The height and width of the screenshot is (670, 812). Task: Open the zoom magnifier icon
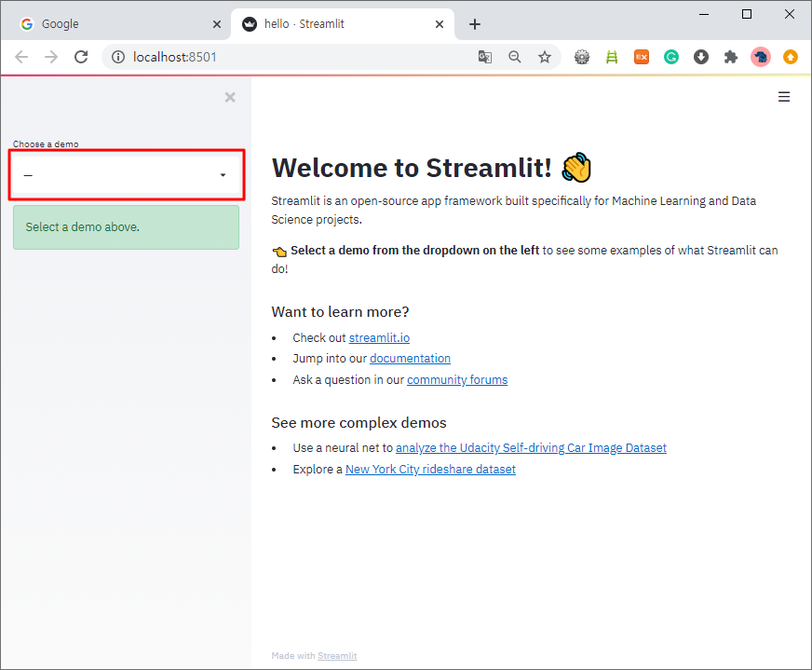pyautogui.click(x=514, y=57)
